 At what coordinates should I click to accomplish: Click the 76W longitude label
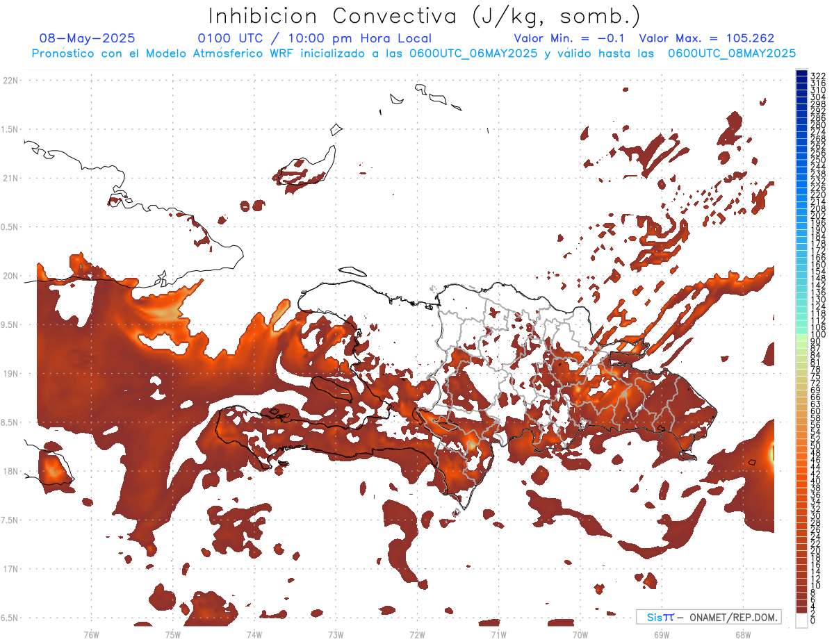pos(91,634)
